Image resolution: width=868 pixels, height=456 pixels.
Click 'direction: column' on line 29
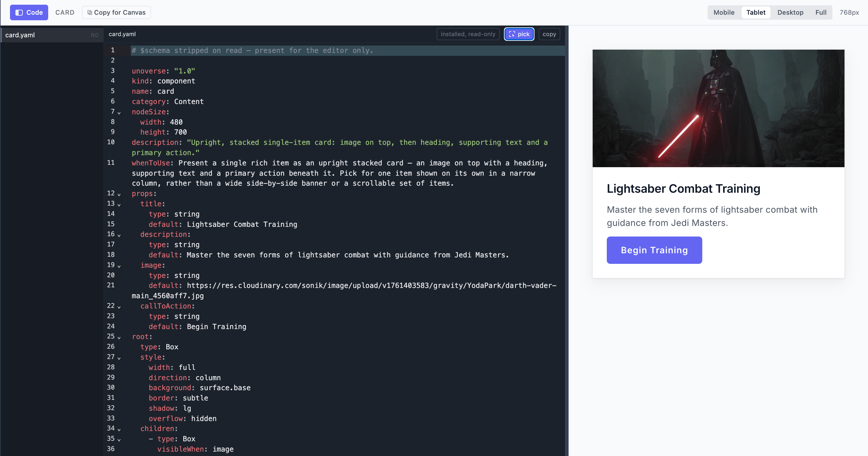[185, 378]
